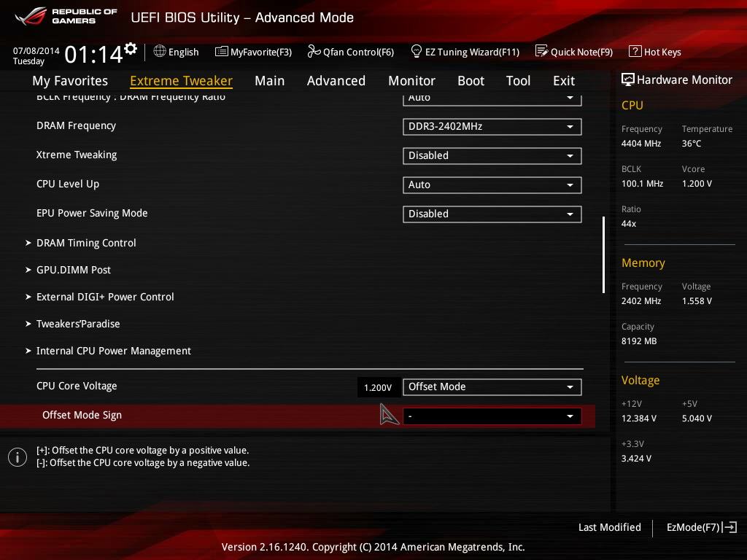Screen dimensions: 747x560
Task: Expand Internal CPU Power Management submenu
Action: (x=109, y=351)
